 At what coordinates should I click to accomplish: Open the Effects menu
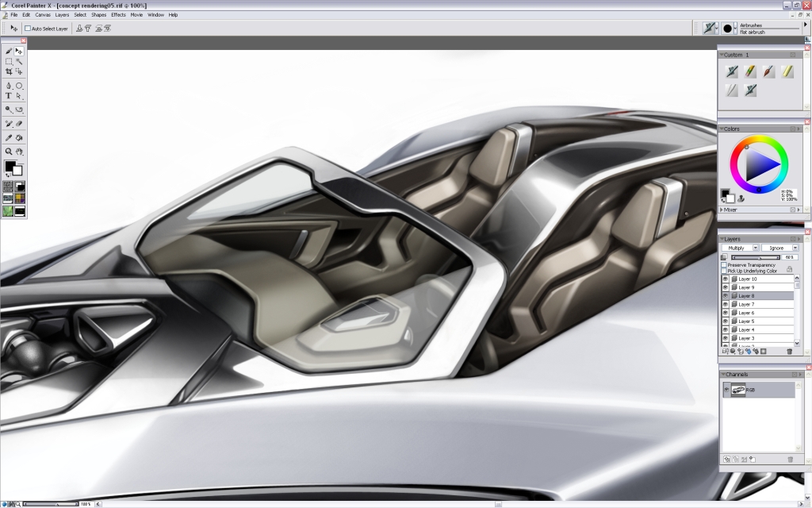117,14
